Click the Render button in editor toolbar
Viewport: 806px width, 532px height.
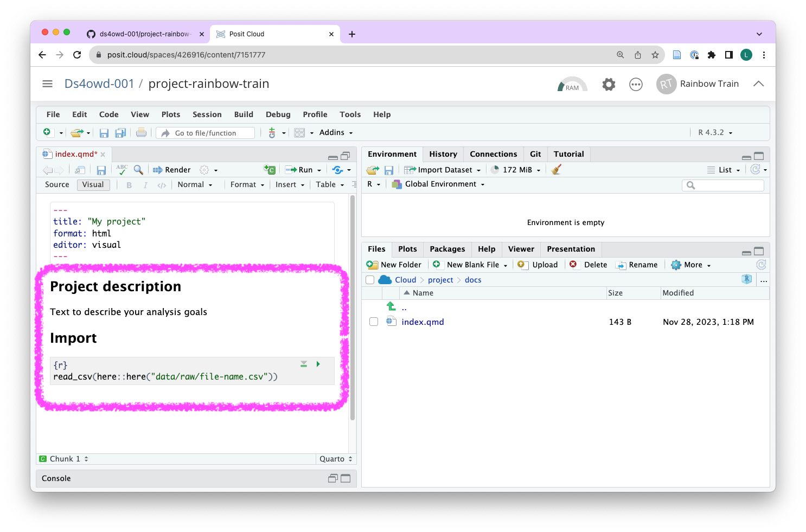pyautogui.click(x=172, y=170)
